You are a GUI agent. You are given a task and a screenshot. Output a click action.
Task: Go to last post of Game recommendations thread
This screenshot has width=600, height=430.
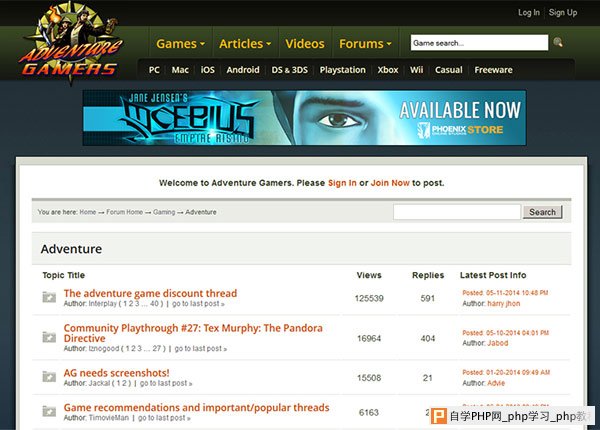(164, 418)
